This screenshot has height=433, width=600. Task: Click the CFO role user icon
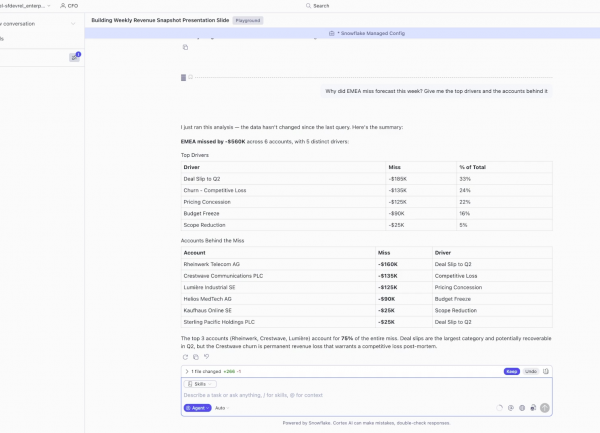(63, 6)
